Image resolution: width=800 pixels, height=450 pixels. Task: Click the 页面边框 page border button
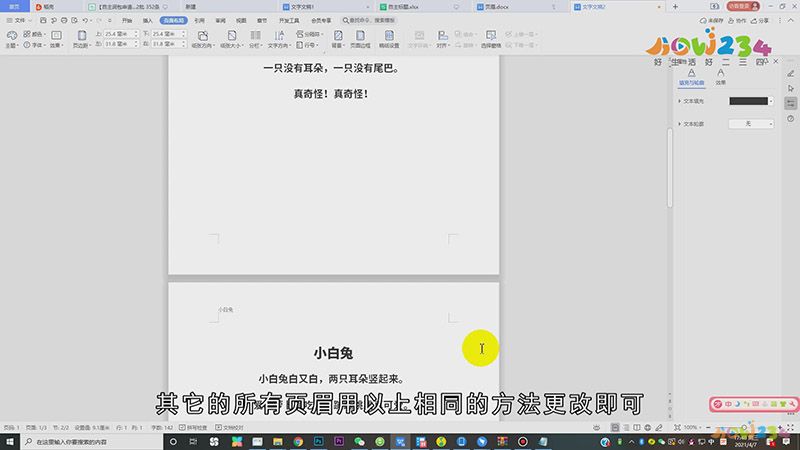360,39
